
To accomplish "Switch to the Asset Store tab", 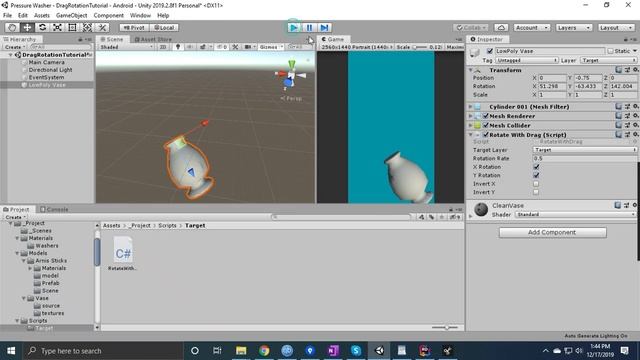I will pos(153,39).
